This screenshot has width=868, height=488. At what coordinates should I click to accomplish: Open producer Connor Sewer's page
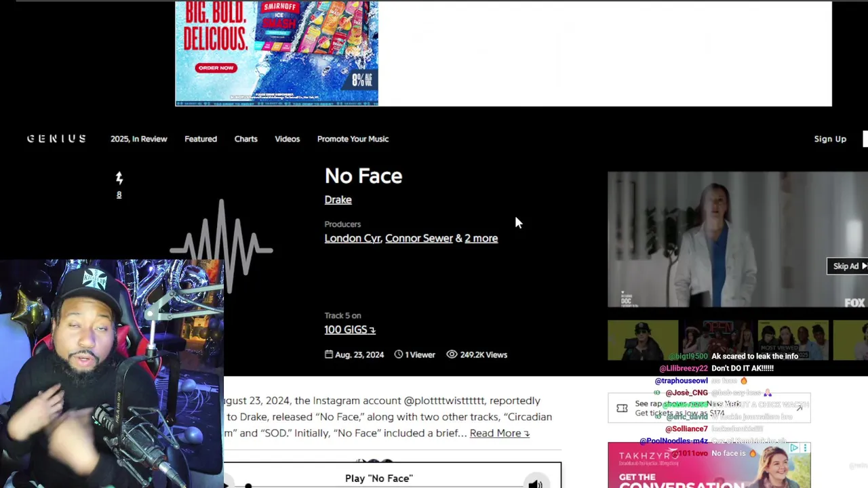[418, 238]
